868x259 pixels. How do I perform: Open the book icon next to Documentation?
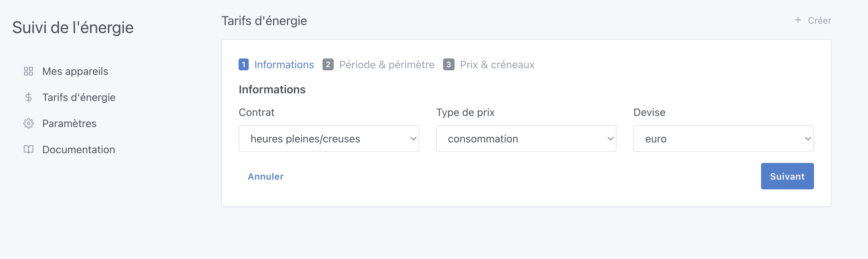(28, 149)
